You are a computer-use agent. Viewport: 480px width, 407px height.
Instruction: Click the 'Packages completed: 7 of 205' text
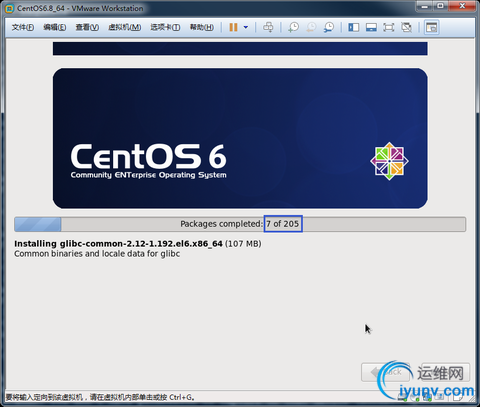[239, 224]
